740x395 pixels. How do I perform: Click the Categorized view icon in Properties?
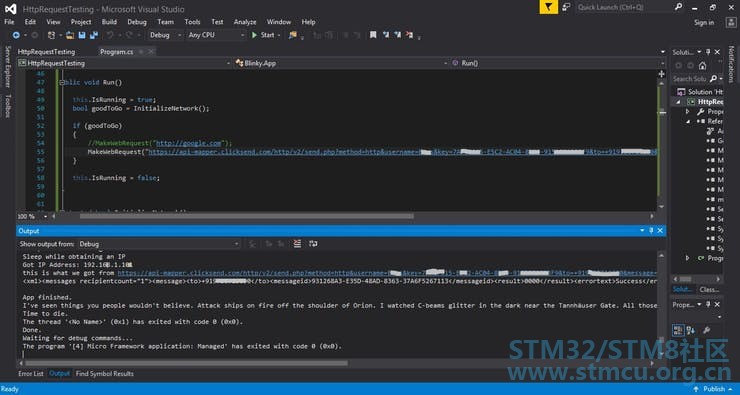pyautogui.click(x=678, y=330)
